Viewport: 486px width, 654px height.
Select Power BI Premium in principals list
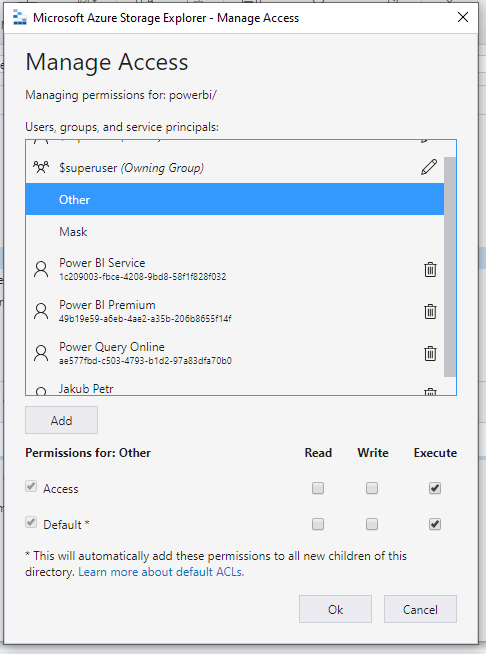[234, 311]
